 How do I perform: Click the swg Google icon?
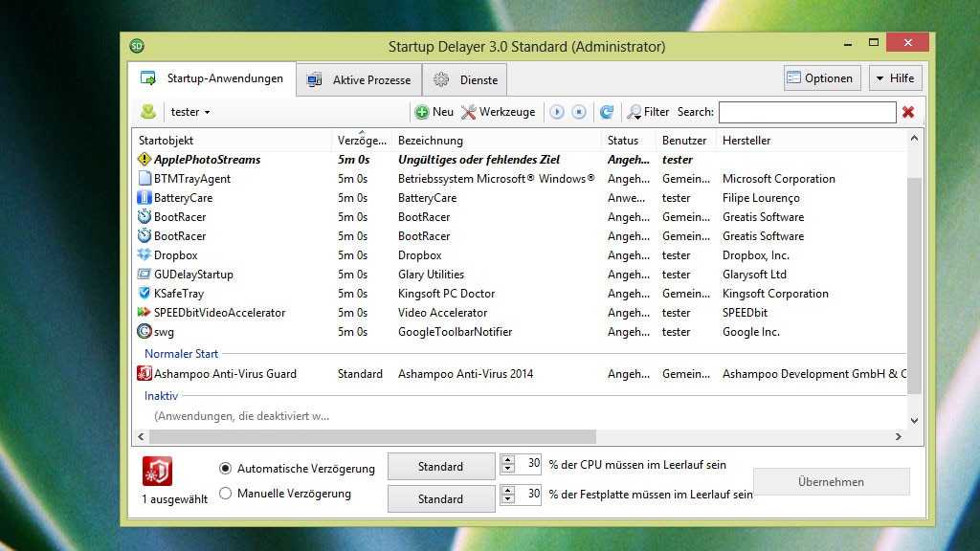pyautogui.click(x=145, y=331)
